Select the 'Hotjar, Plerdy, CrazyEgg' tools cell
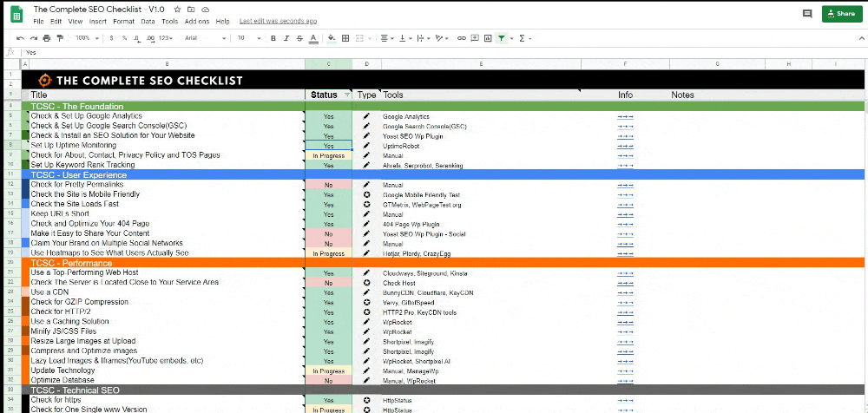Screen dimensions: 868x413 coord(481,253)
